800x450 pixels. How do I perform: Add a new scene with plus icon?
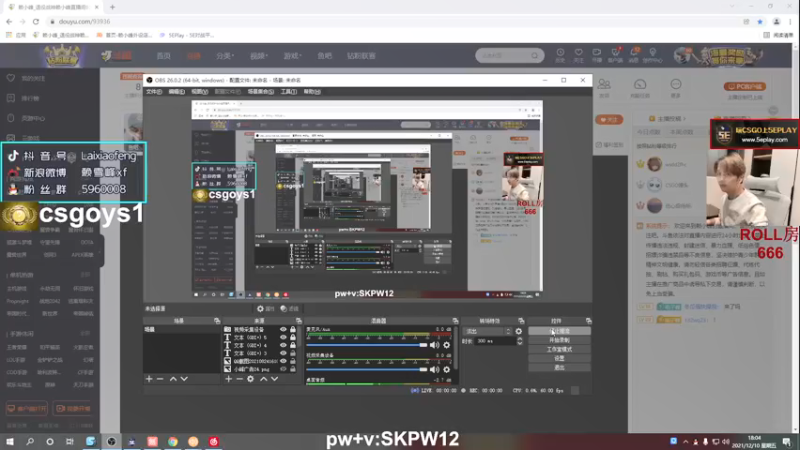pyautogui.click(x=149, y=379)
